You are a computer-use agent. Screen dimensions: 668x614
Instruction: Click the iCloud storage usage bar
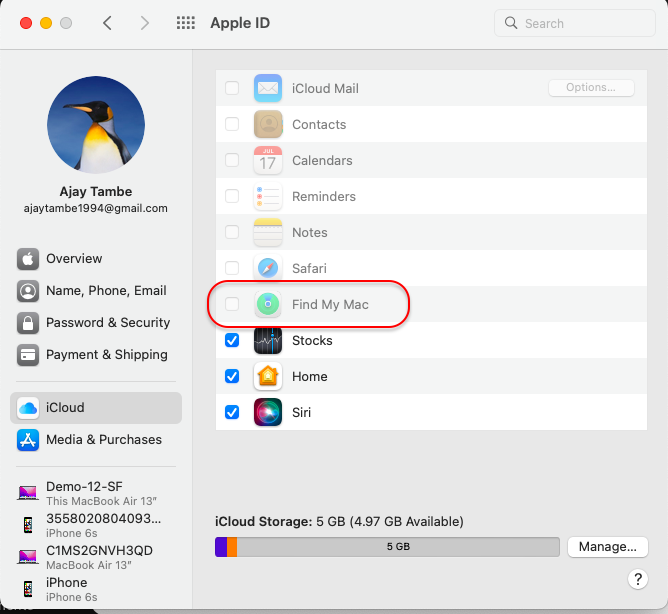387,547
